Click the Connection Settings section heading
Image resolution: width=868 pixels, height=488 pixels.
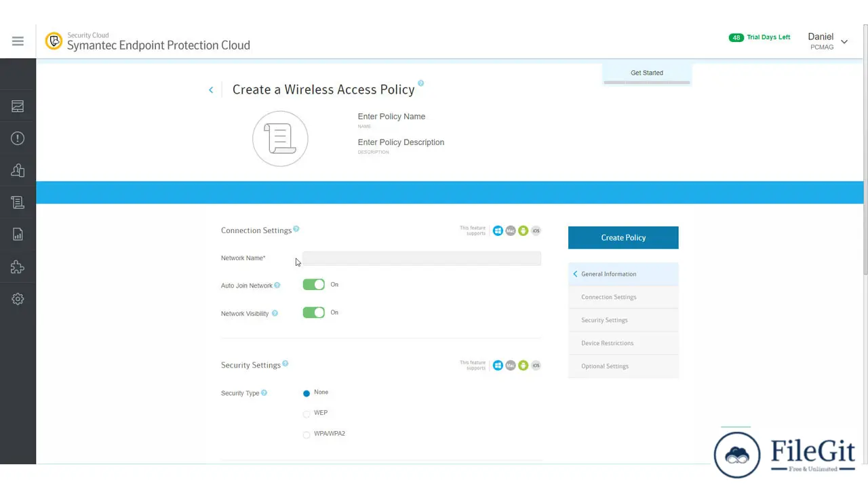click(x=256, y=230)
